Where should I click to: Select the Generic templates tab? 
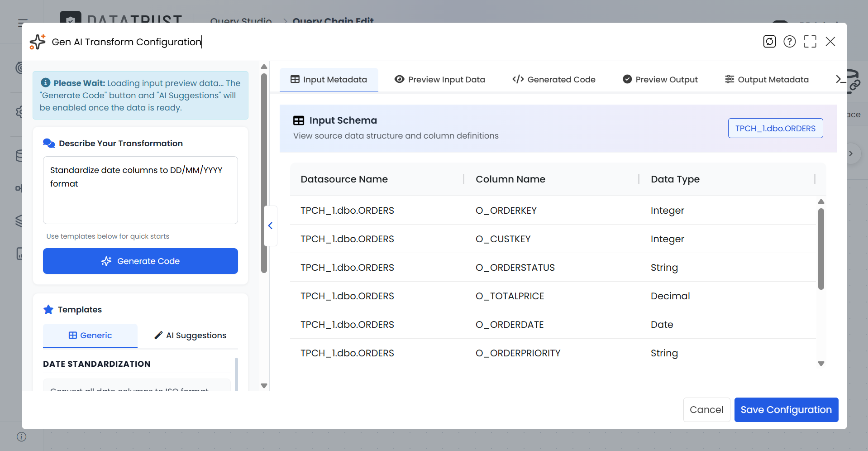click(90, 336)
